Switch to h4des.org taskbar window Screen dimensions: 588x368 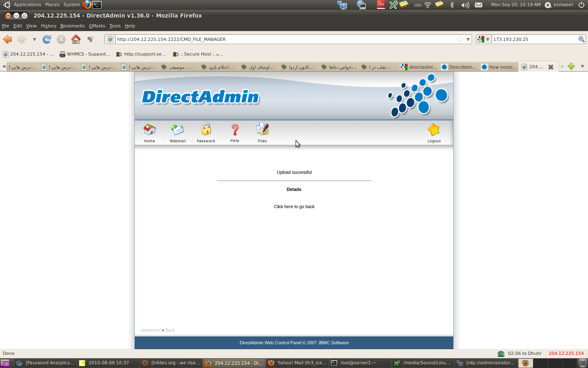[x=171, y=363]
